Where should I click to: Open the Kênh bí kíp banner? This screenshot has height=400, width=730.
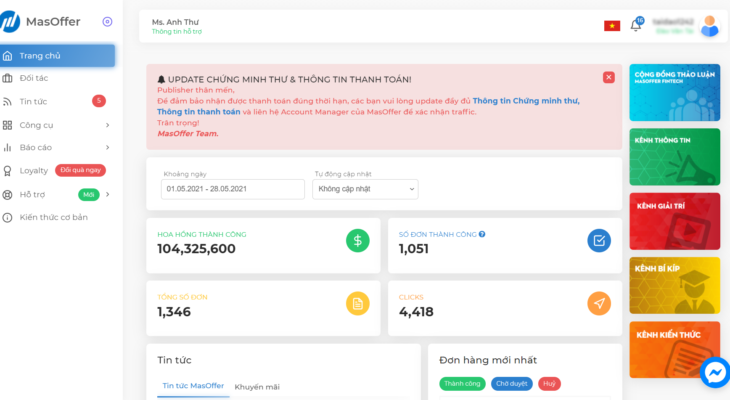pyautogui.click(x=675, y=285)
